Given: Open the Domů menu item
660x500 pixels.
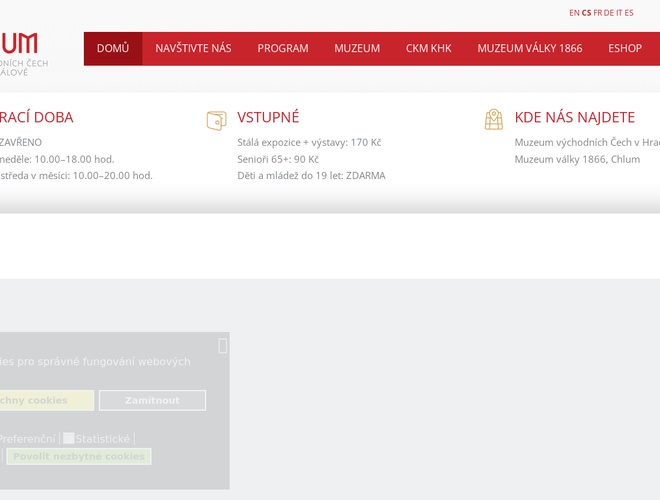Looking at the screenshot, I should click(x=113, y=48).
